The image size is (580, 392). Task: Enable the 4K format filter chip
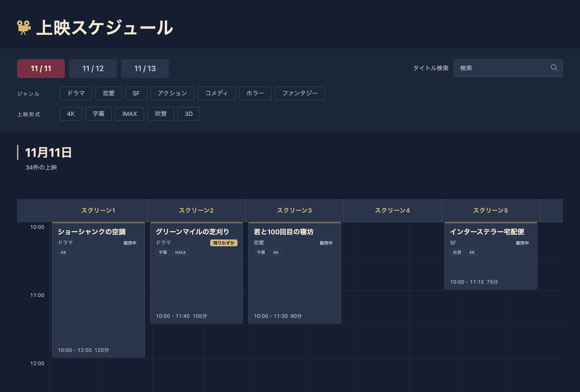point(71,114)
